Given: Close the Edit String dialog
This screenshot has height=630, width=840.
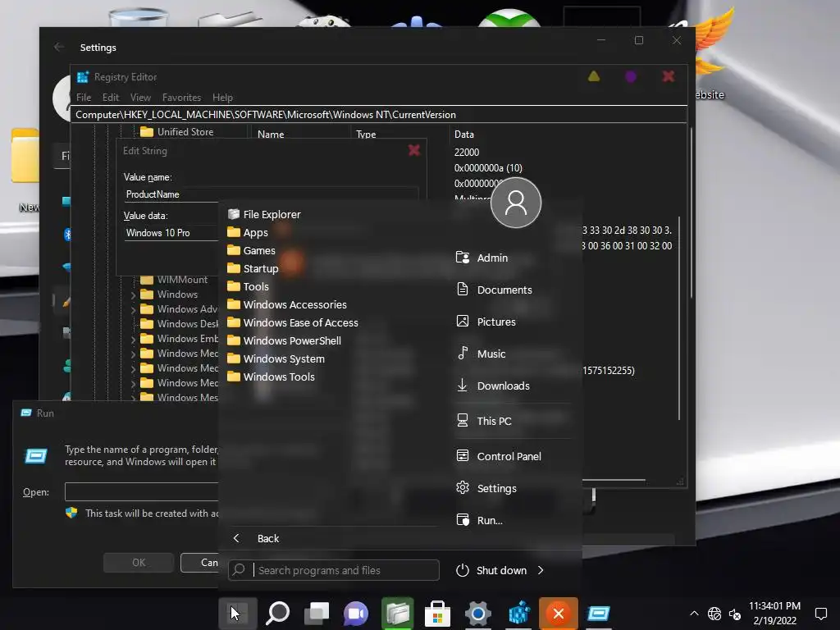Looking at the screenshot, I should tap(413, 151).
